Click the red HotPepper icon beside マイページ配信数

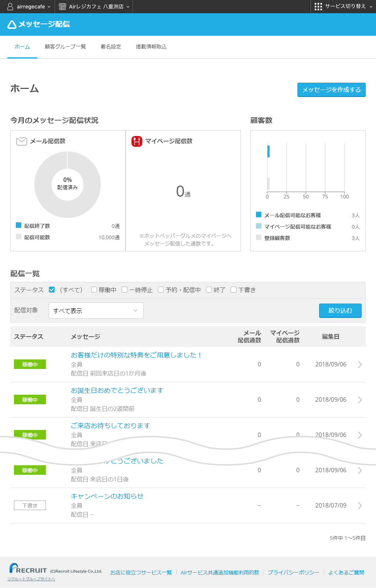pyautogui.click(x=137, y=141)
